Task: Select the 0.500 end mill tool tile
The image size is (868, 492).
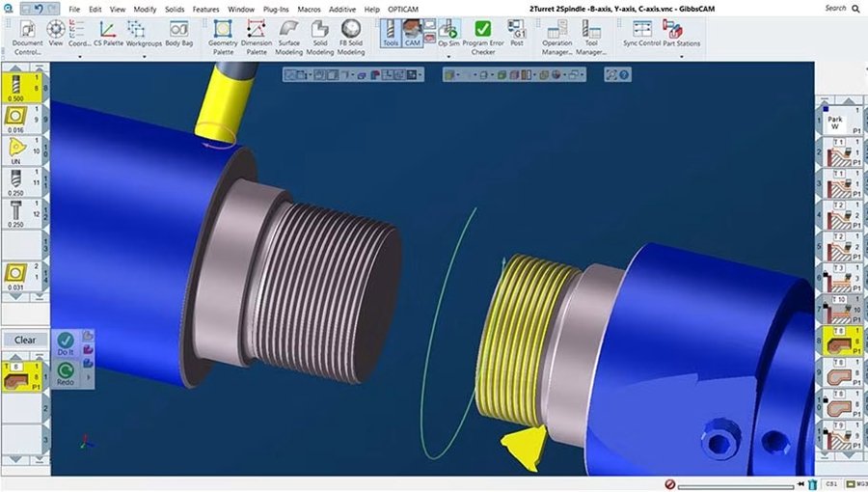Action: (22, 88)
